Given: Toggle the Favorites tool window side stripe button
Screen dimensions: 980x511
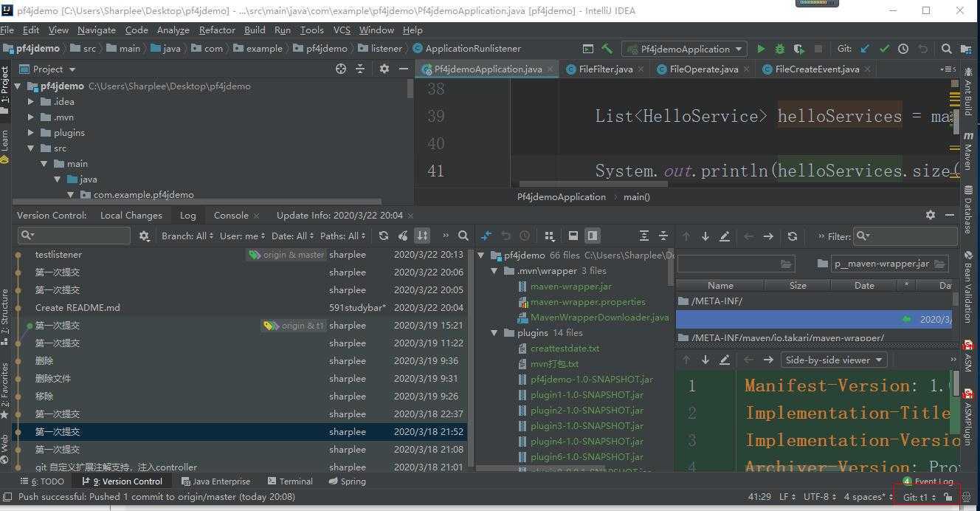Looking at the screenshot, I should click(5, 391).
